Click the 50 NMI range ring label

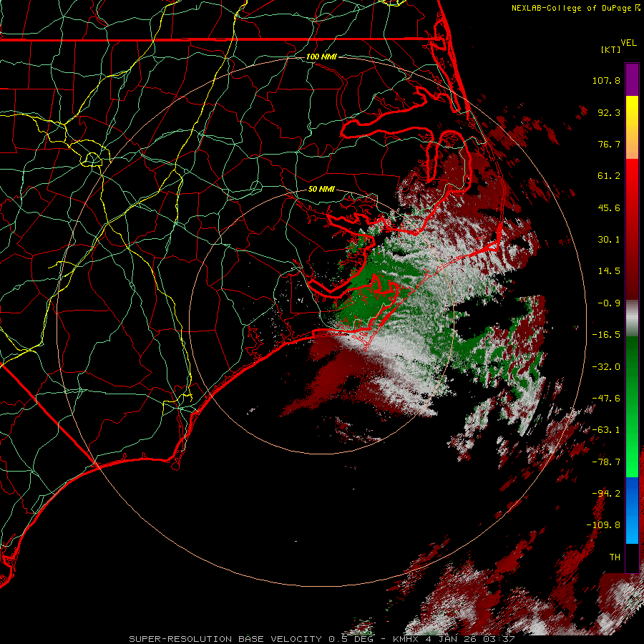321,189
